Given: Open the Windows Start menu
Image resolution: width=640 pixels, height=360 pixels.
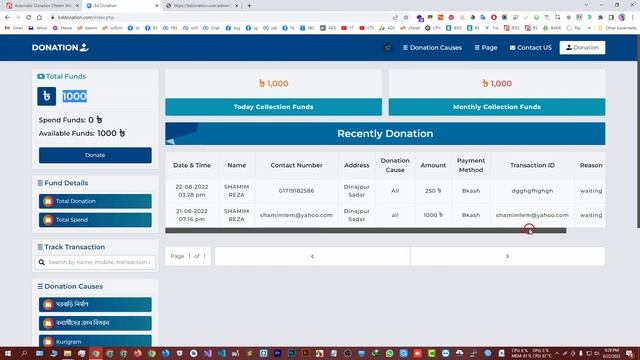Looking at the screenshot, I should pyautogui.click(x=7, y=353).
